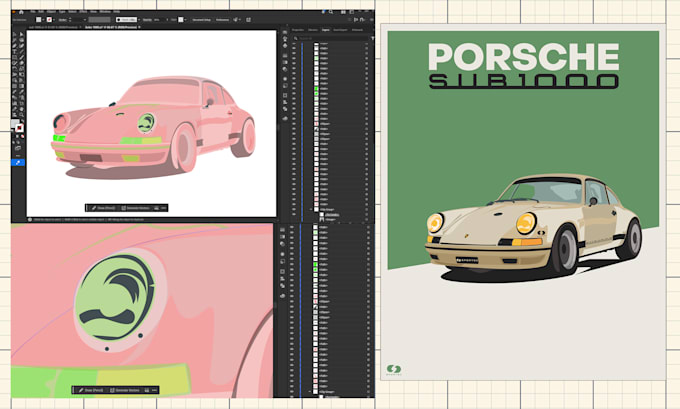Click Generate Vectors in lower contextual task bar

(x=124, y=390)
